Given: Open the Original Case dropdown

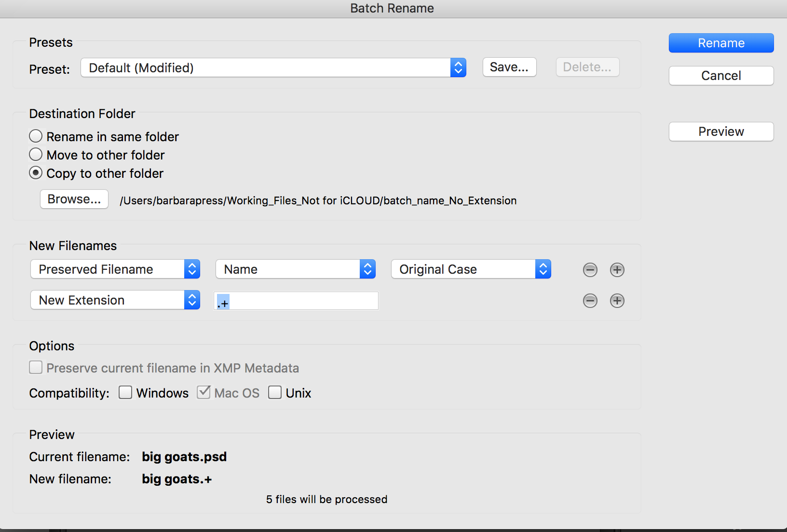Looking at the screenshot, I should pyautogui.click(x=471, y=269).
